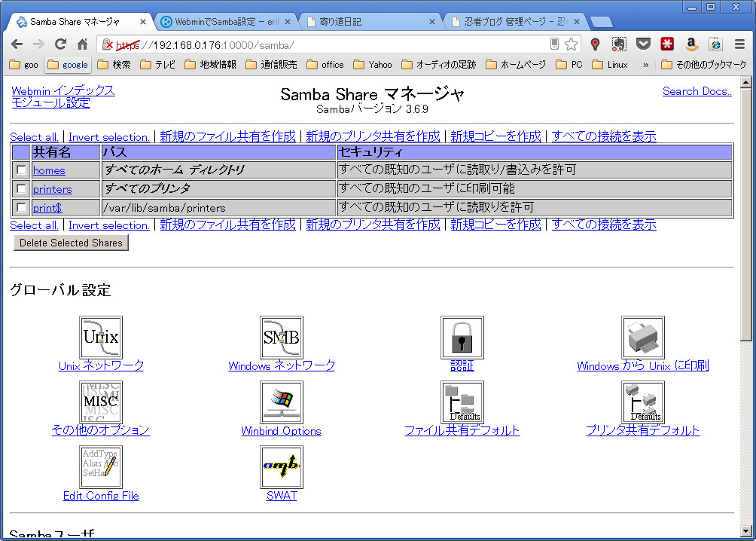Open the print$ share link

tap(47, 208)
